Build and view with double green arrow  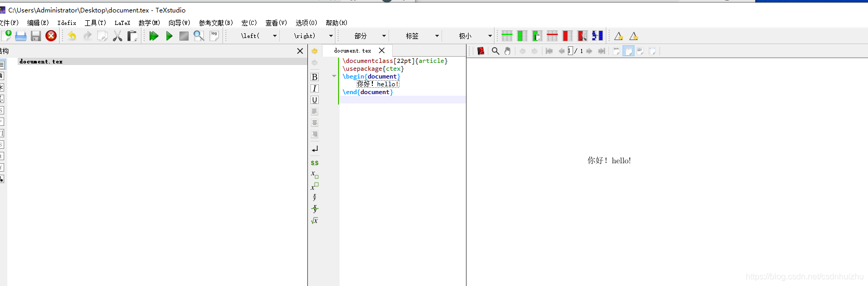[x=154, y=36]
